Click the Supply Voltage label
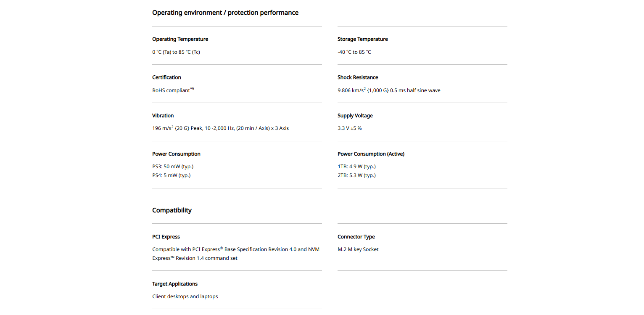Viewport: 644px width, 315px height. pyautogui.click(x=355, y=116)
